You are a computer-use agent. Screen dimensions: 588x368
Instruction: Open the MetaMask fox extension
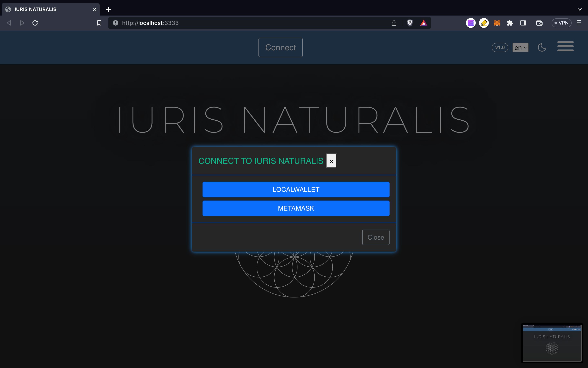tap(497, 23)
